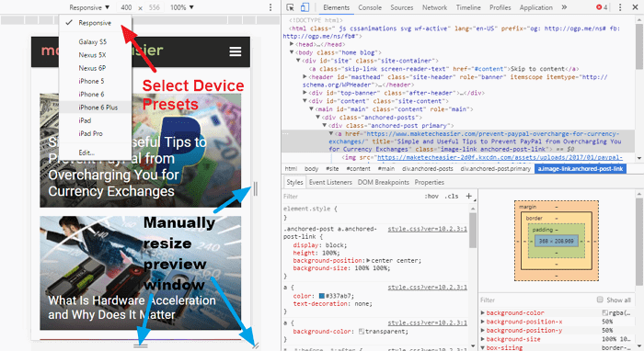Enable the Show all checkbox
The image size is (644, 351).
[x=600, y=300]
